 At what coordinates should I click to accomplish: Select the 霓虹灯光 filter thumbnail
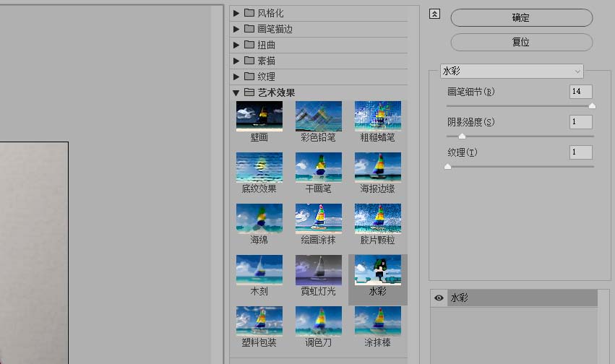(319, 270)
